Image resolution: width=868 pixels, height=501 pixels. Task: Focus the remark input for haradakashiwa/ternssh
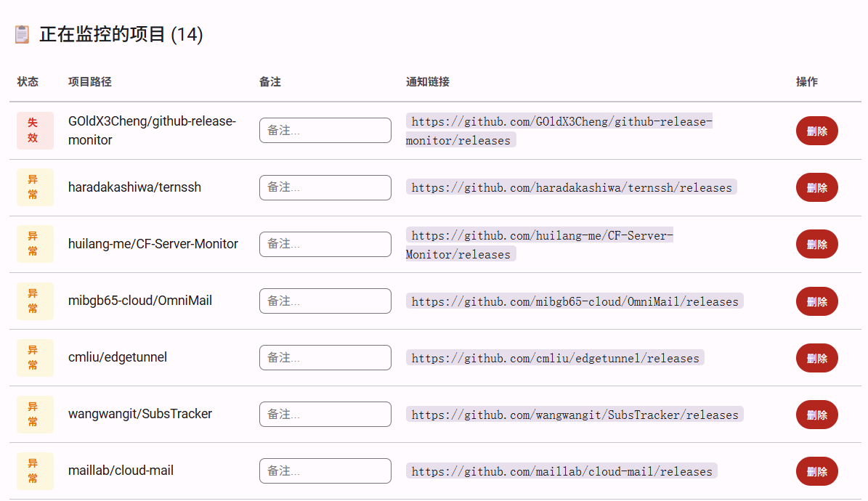tap(325, 187)
